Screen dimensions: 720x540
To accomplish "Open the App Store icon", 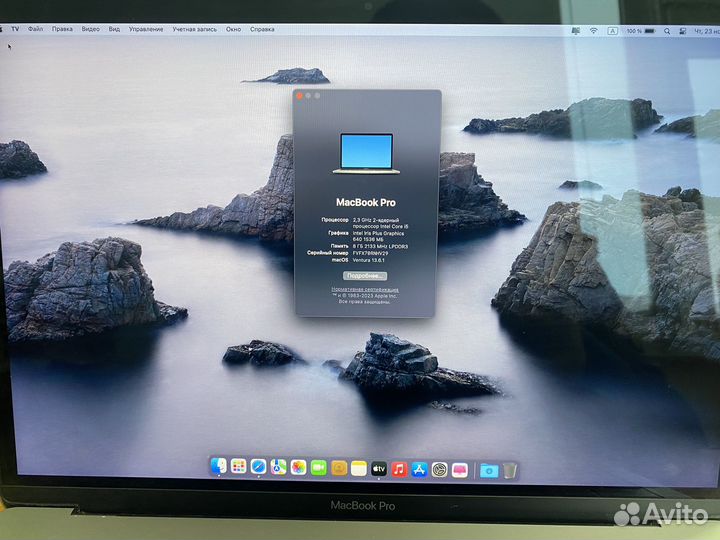I will pos(419,470).
